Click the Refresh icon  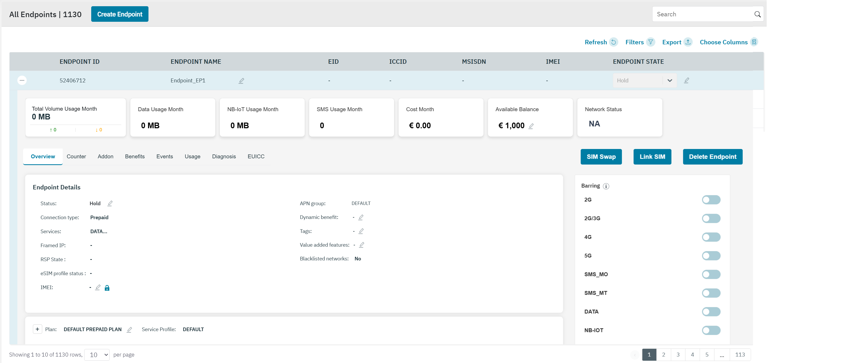pyautogui.click(x=614, y=42)
